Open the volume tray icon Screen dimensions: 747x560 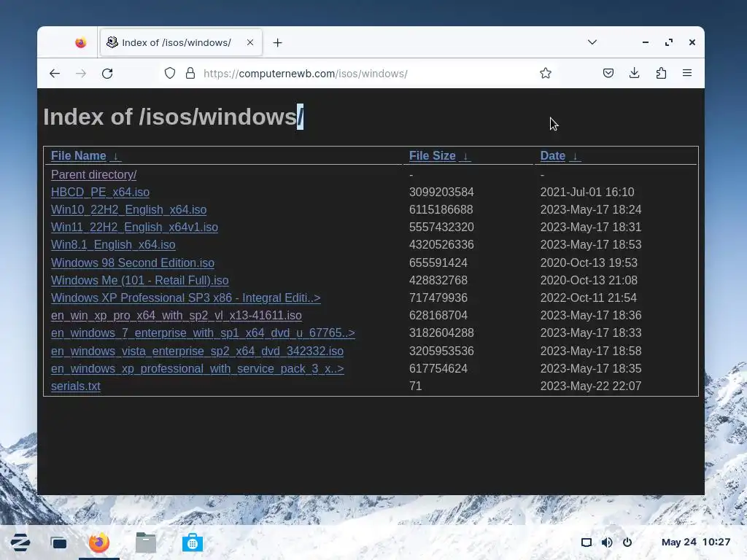(607, 542)
